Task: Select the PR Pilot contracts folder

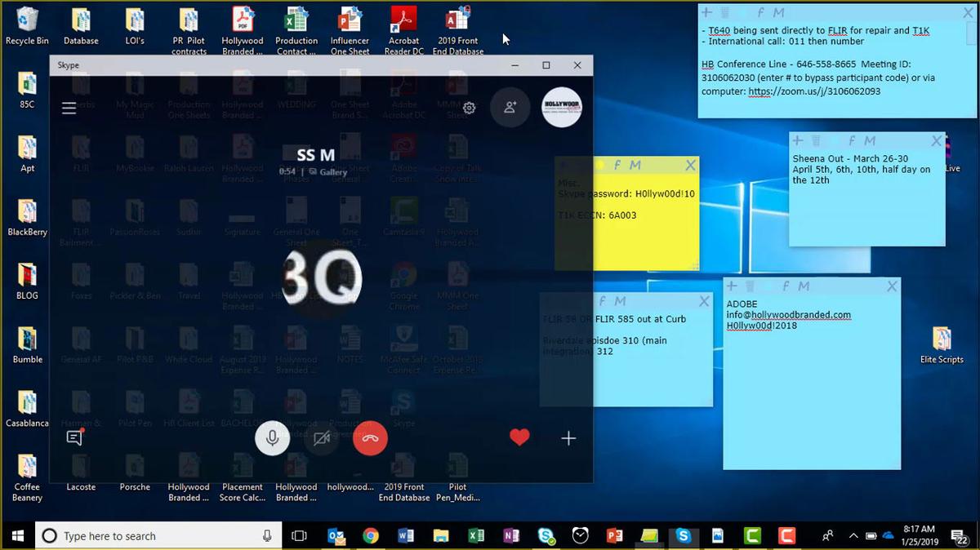Action: (x=189, y=32)
